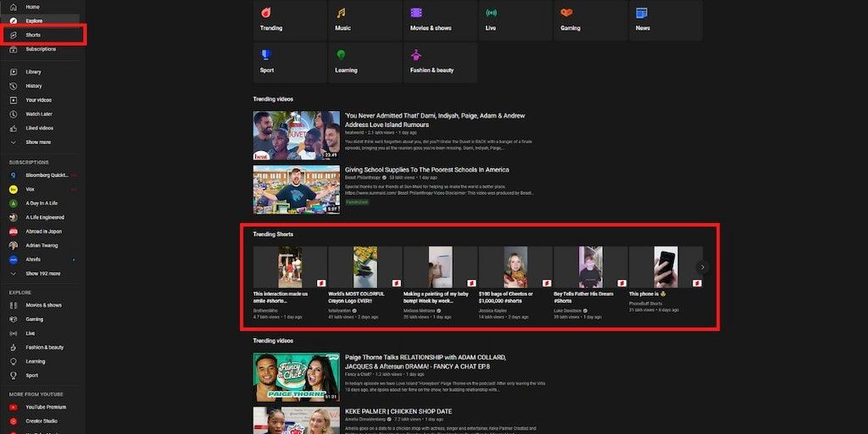Play short 'This phone is' by PhoneBuff
Image resolution: width=868 pixels, height=434 pixels.
click(x=666, y=267)
